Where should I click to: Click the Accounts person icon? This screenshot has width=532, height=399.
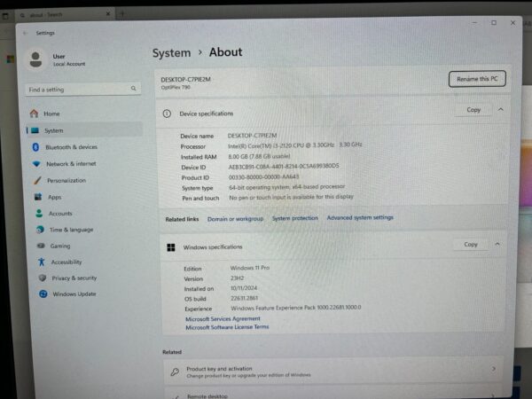[39, 213]
